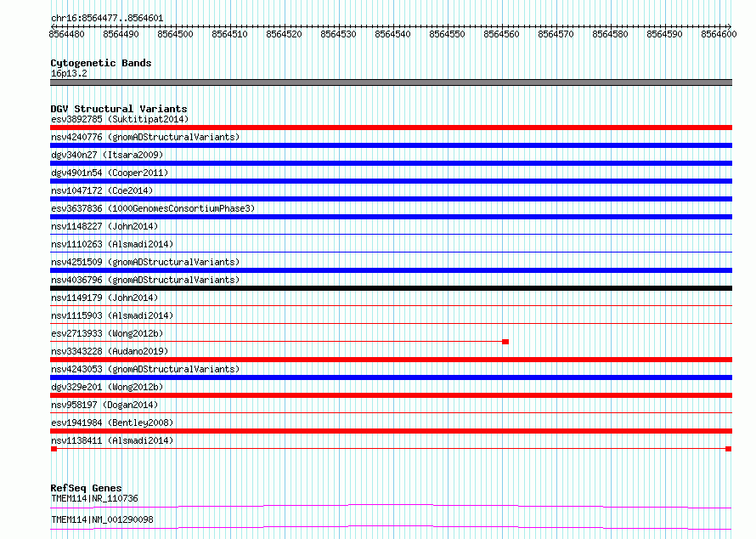Click the magenta line of TMEM114|NR_110736

tap(391, 506)
